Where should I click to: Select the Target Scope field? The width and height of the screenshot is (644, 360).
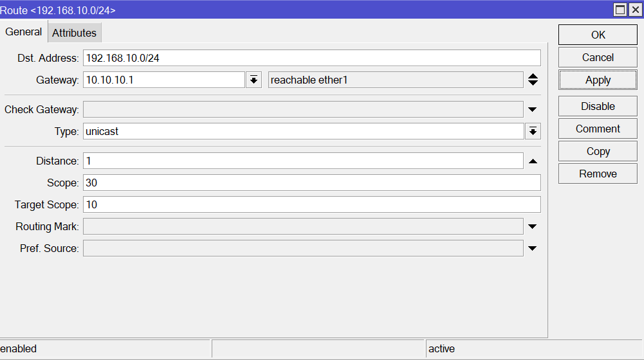312,204
